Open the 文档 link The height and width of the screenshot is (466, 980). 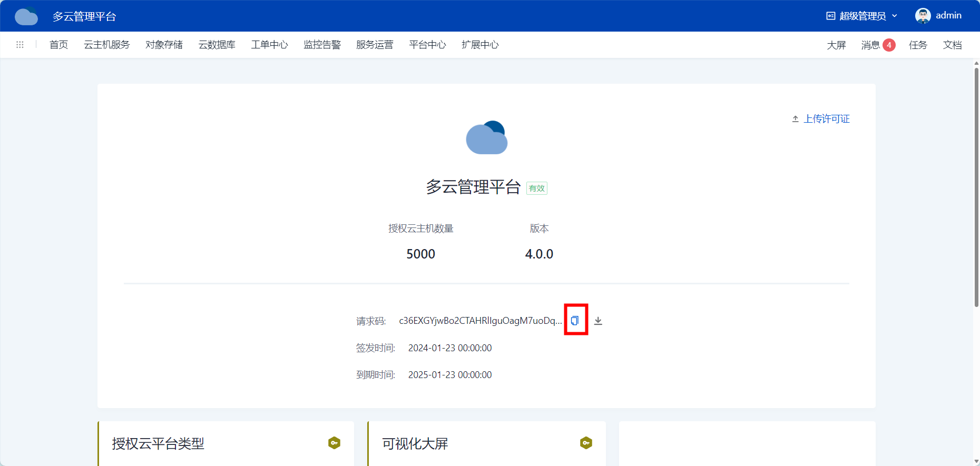[x=952, y=45]
